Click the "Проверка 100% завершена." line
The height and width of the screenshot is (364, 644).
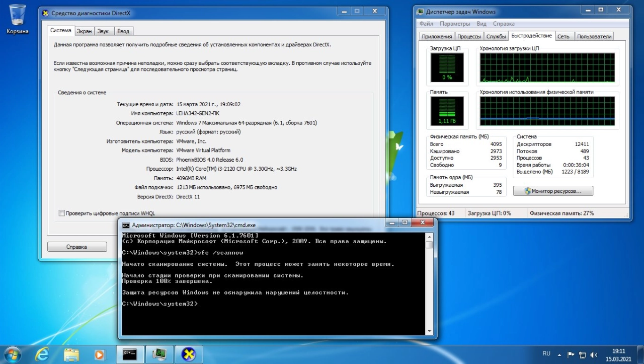167,281
